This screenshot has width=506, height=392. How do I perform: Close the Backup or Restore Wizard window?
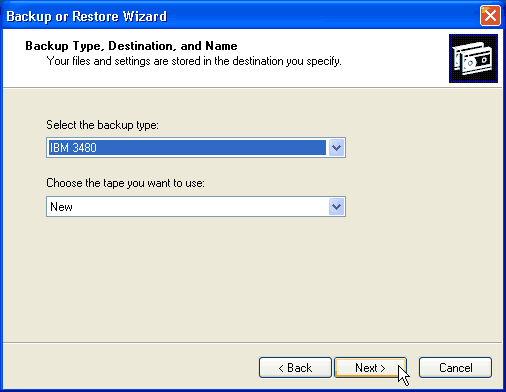click(490, 16)
